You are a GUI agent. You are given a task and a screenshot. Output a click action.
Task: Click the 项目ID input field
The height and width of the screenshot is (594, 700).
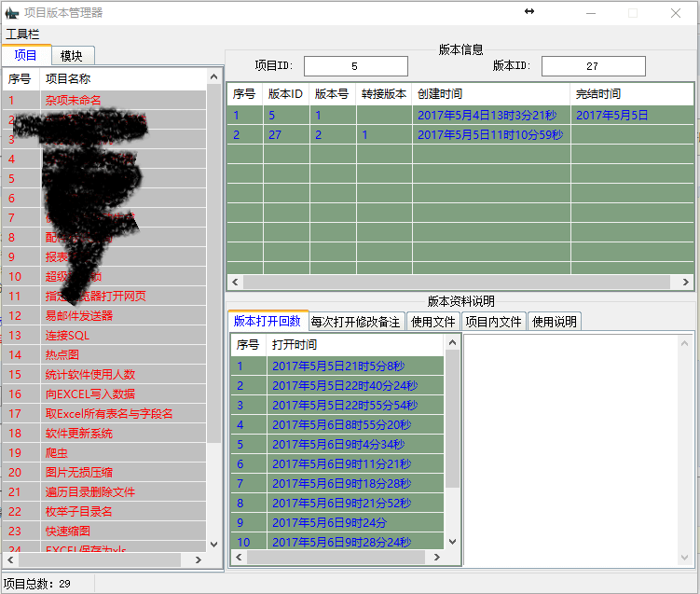355,66
